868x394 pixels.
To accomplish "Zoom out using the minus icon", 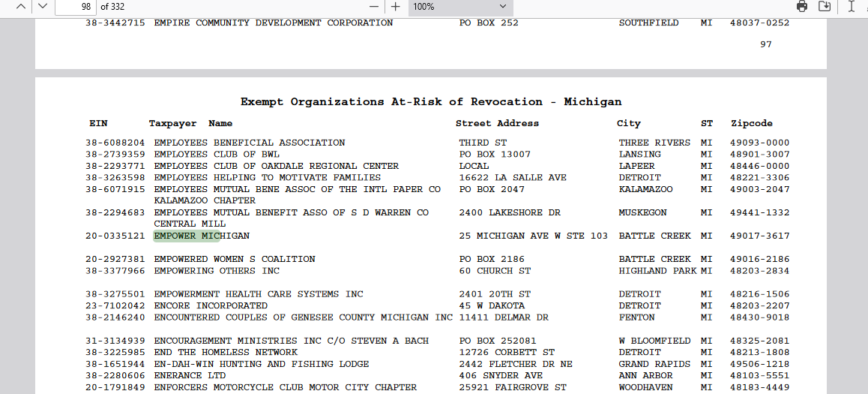I will pos(374,7).
